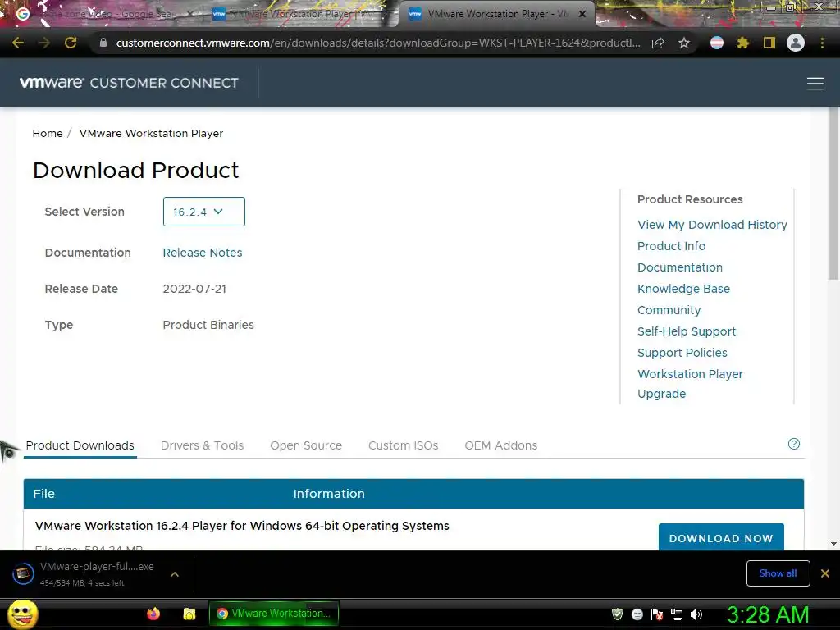Image resolution: width=840 pixels, height=630 pixels.
Task: Reload the page with the refresh icon
Action: (x=71, y=43)
